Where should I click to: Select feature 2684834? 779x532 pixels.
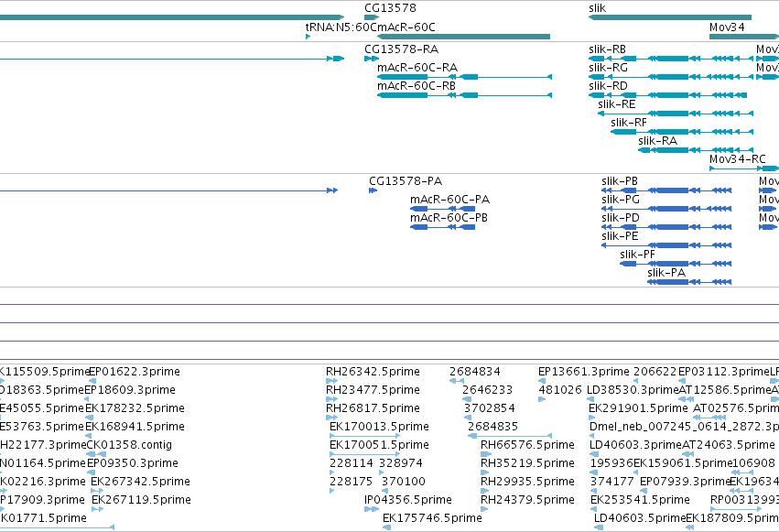coord(457,381)
